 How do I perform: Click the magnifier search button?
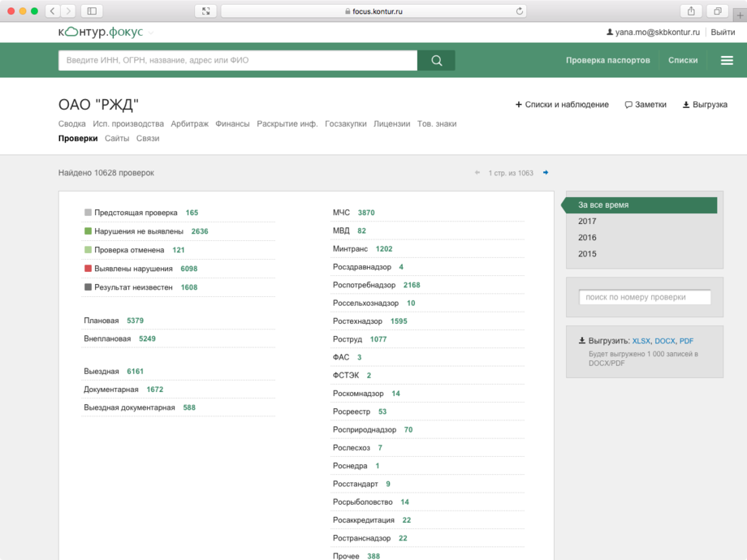point(436,60)
